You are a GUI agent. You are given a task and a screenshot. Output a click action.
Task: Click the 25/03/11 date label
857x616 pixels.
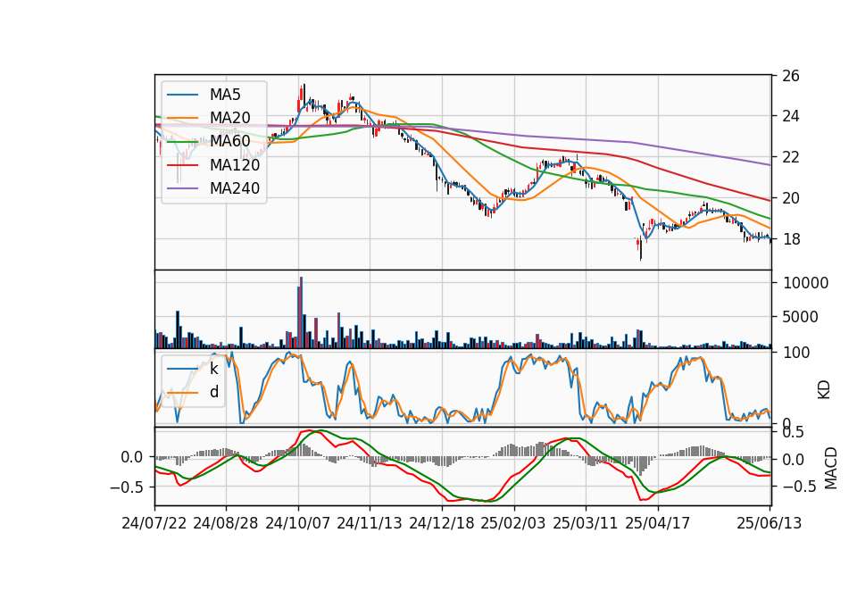pos(586,523)
